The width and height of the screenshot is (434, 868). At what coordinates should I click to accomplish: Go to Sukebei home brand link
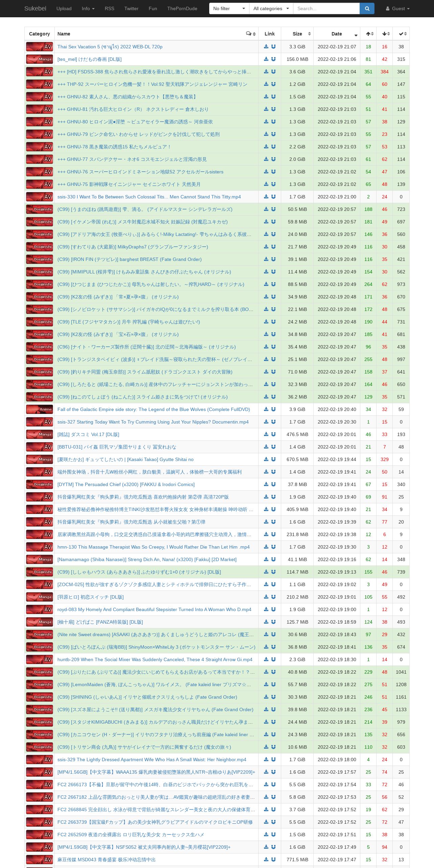click(35, 8)
